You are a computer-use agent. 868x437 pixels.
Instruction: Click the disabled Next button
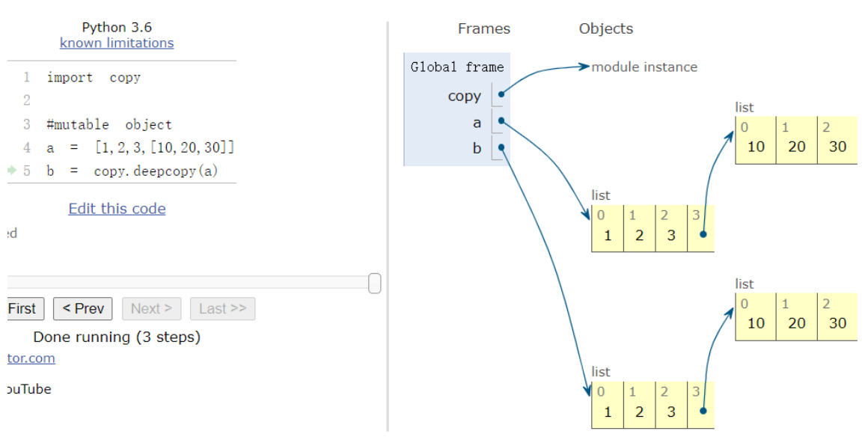[151, 308]
